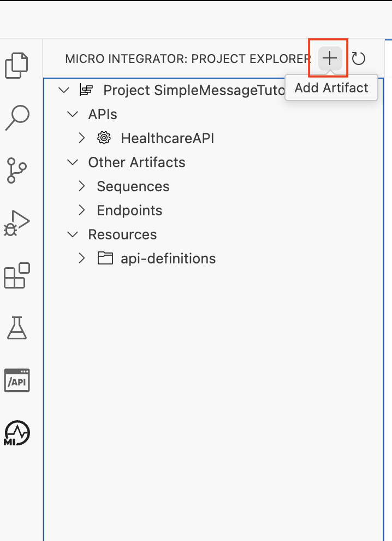Click the gear icon beside HealthcareAPI

103,138
